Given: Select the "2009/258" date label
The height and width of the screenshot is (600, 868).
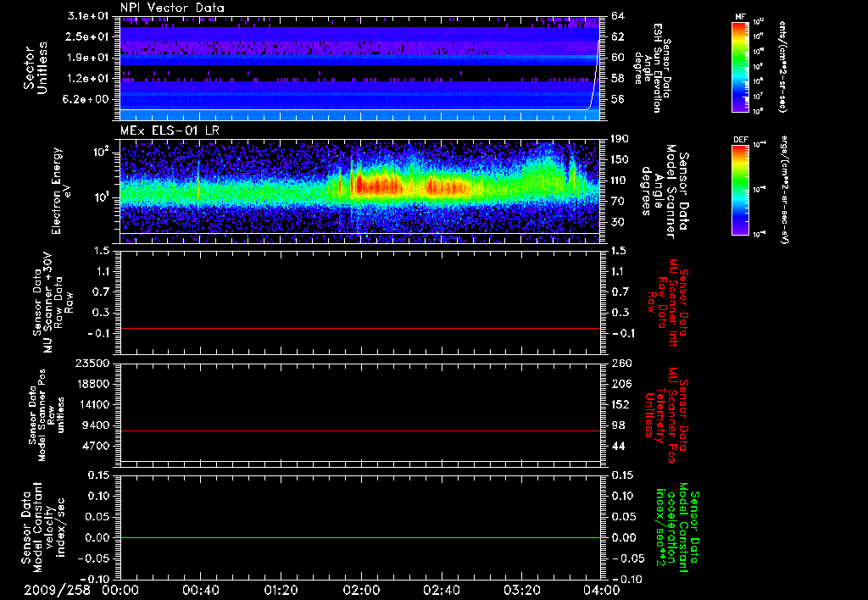Looking at the screenshot, I should [57, 590].
